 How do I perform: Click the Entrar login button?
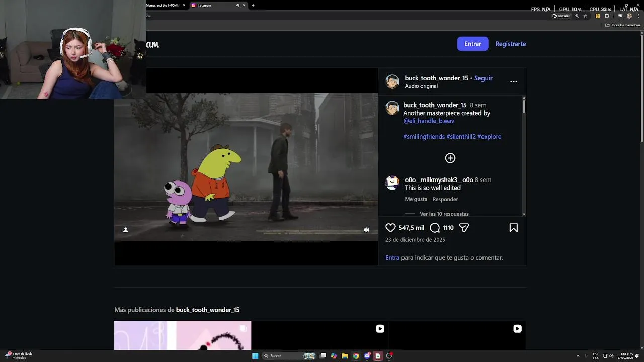tap(472, 44)
